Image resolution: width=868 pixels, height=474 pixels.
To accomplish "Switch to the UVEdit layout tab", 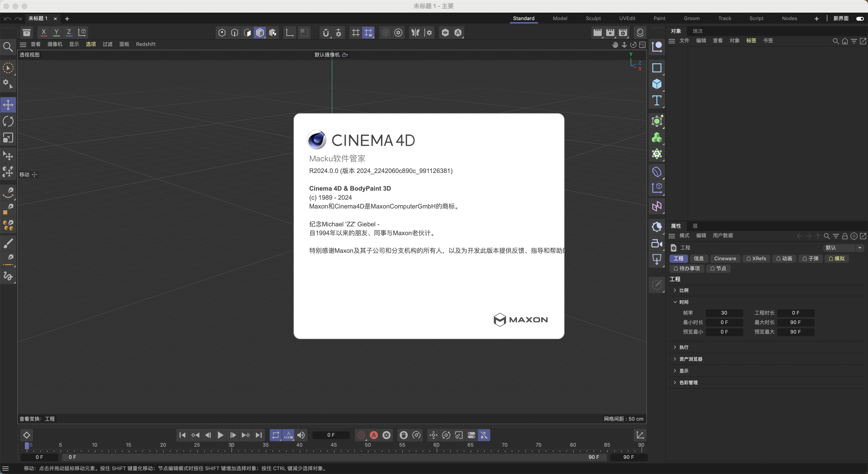I will pyautogui.click(x=627, y=19).
